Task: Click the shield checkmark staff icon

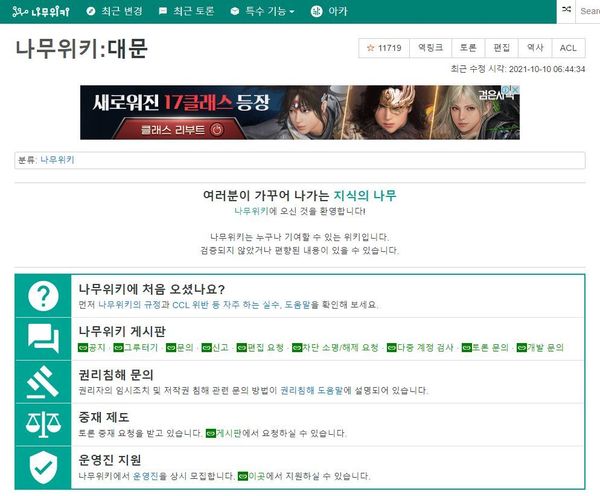Action: click(43, 467)
